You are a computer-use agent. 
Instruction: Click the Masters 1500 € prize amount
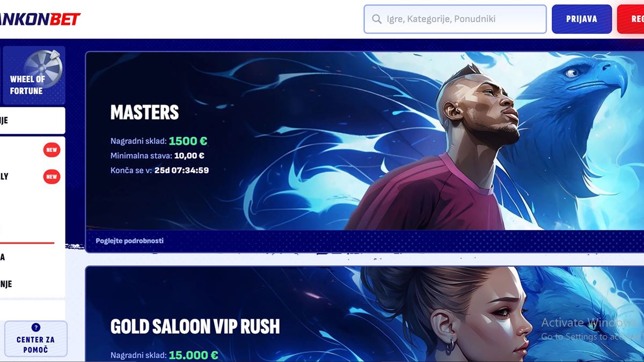coord(188,141)
